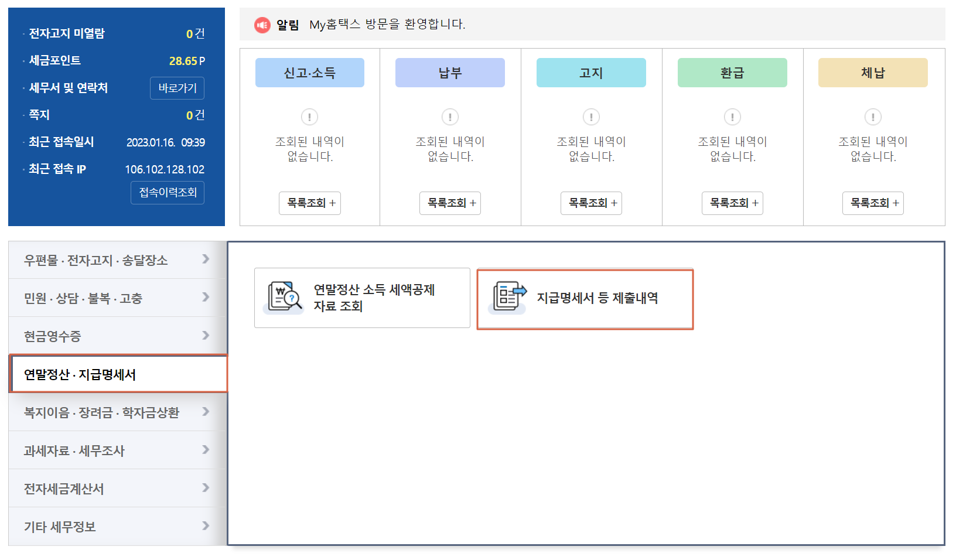This screenshot has width=956, height=560.
Task: Select the 신고·소득 category header
Action: pos(310,73)
